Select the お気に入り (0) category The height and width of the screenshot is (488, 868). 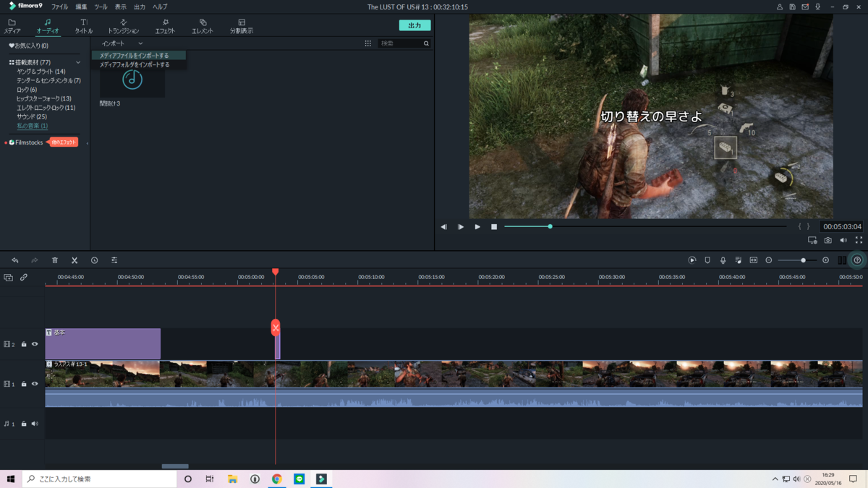pyautogui.click(x=29, y=46)
